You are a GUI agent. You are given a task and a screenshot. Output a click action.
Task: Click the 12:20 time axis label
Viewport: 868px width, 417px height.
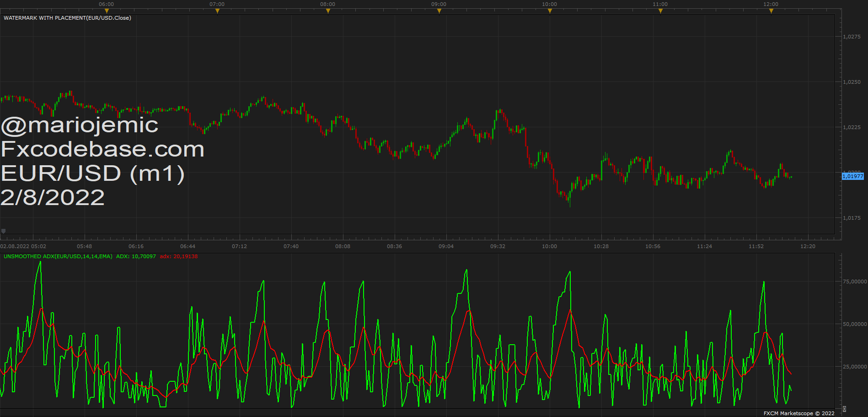pyautogui.click(x=808, y=246)
